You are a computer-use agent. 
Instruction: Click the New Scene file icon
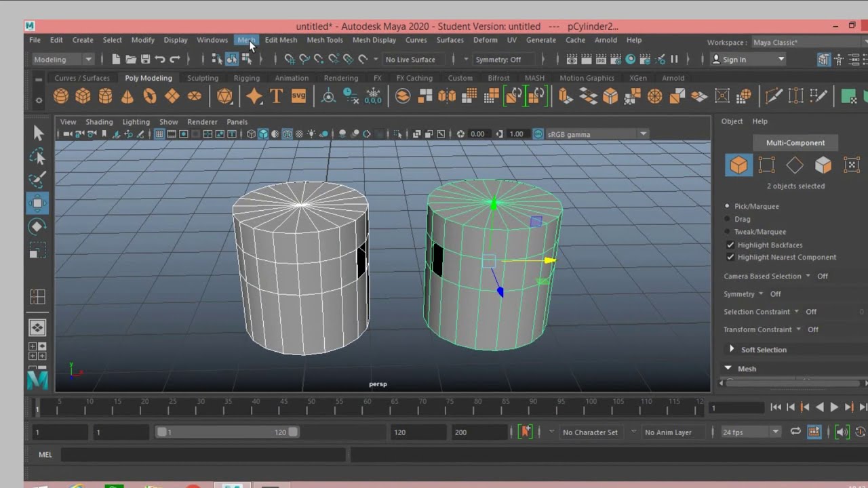116,59
